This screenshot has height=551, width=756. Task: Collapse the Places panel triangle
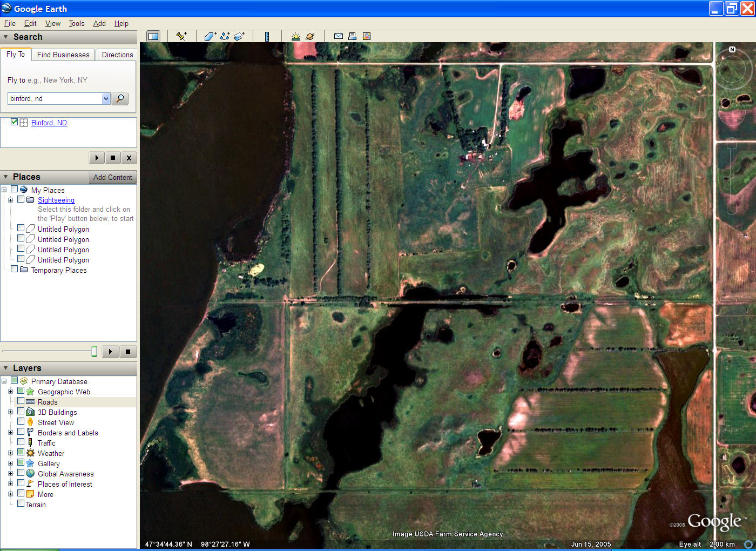click(x=6, y=177)
